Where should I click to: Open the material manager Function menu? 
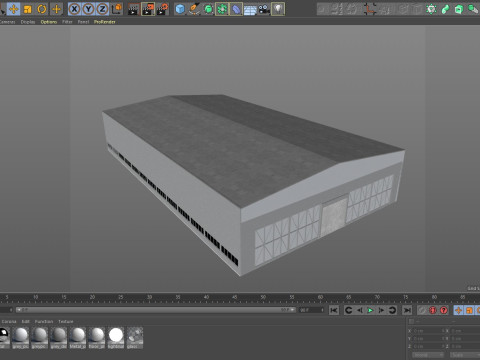[44, 321]
